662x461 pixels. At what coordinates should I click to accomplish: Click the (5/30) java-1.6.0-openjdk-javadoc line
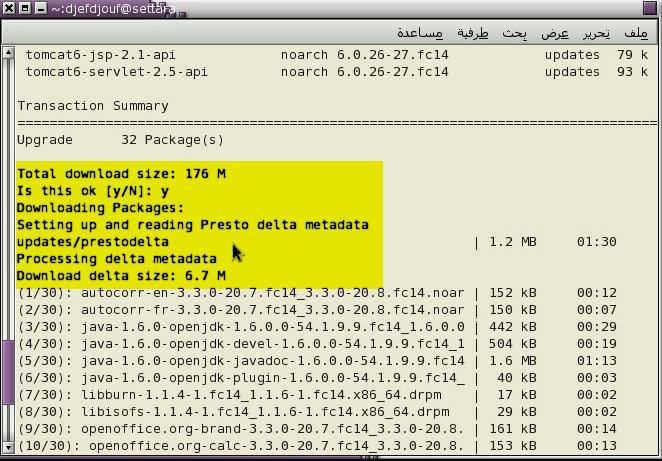317,361
